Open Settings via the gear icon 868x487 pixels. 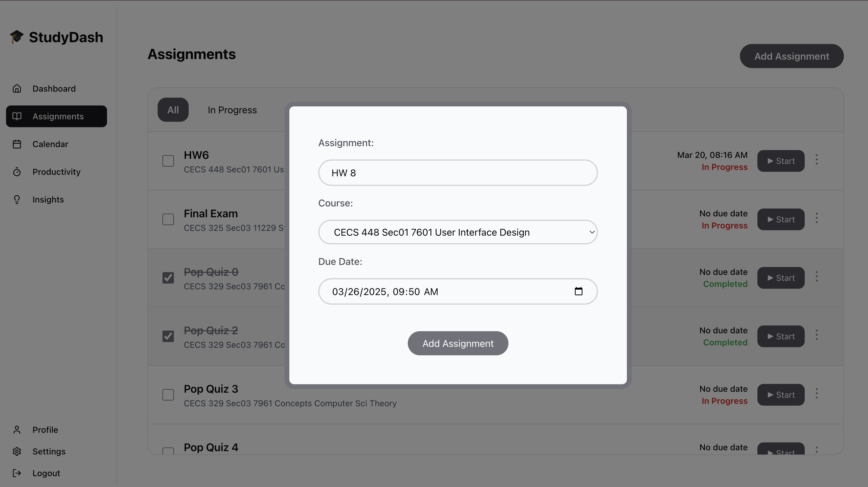[17, 451]
